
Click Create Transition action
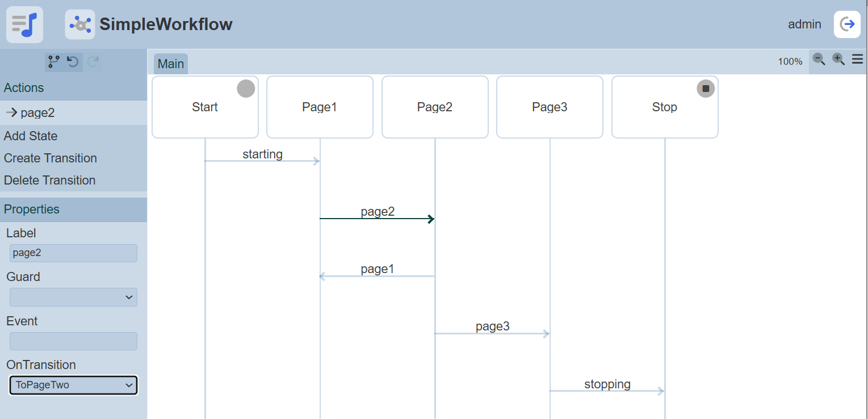click(51, 158)
